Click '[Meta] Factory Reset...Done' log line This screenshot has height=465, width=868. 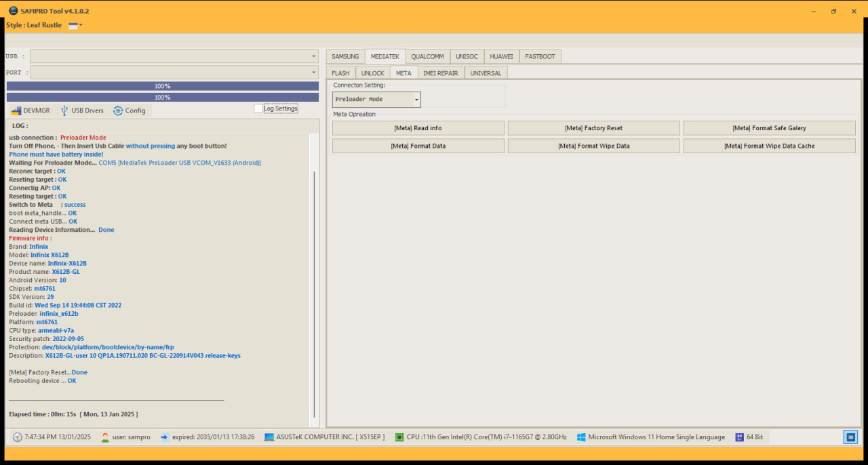coord(48,372)
